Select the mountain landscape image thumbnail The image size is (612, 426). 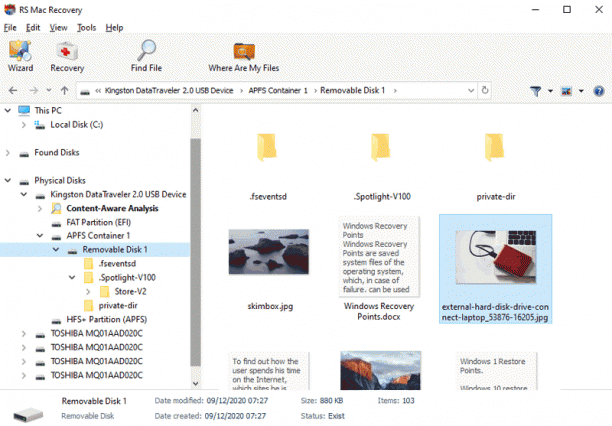point(381,370)
